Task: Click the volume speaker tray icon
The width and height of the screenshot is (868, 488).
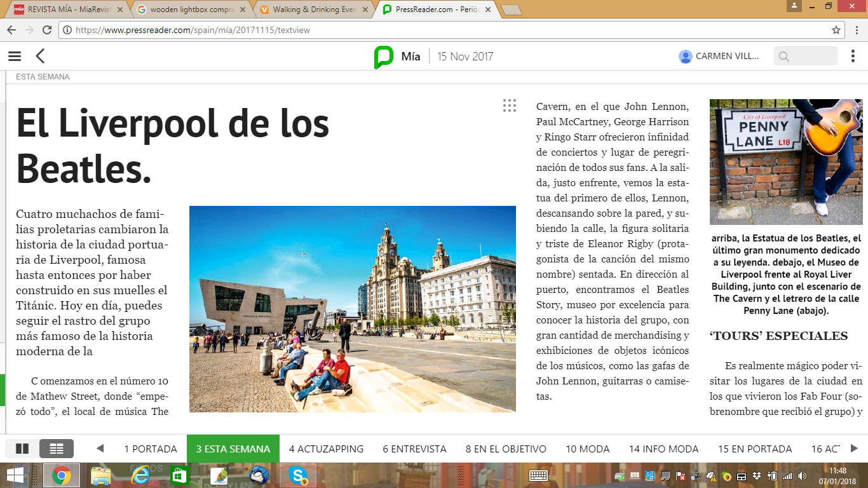Action: 803,476
